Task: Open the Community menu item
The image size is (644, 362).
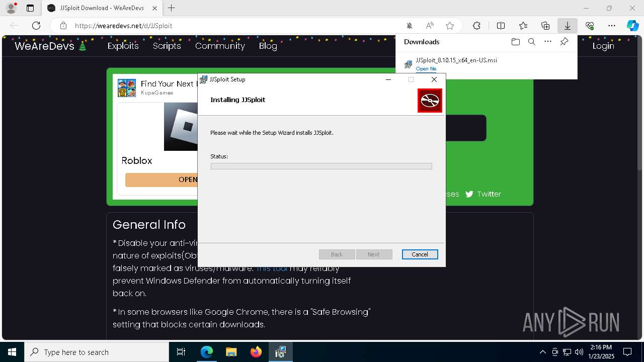Action: coord(220,46)
